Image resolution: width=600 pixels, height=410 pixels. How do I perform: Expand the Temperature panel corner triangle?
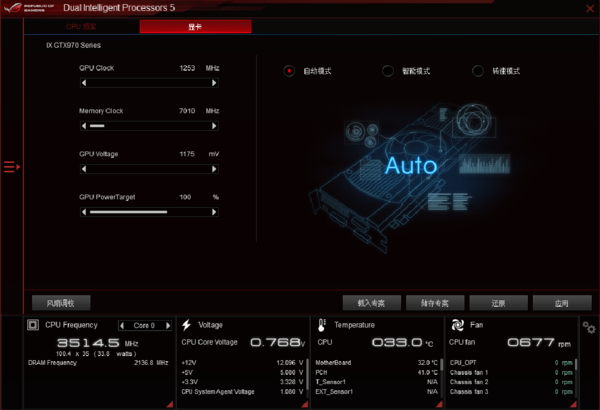439,404
